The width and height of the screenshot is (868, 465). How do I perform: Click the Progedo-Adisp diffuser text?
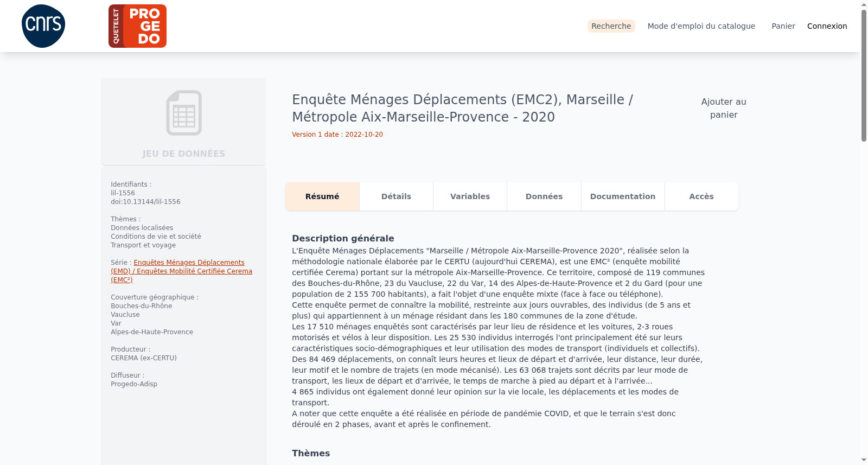134,384
